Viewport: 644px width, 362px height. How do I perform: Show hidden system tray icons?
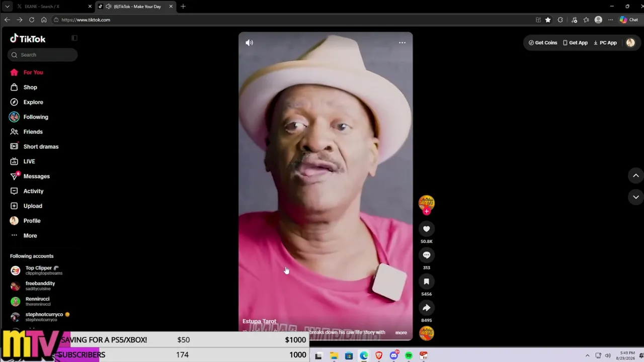pyautogui.click(x=587, y=356)
